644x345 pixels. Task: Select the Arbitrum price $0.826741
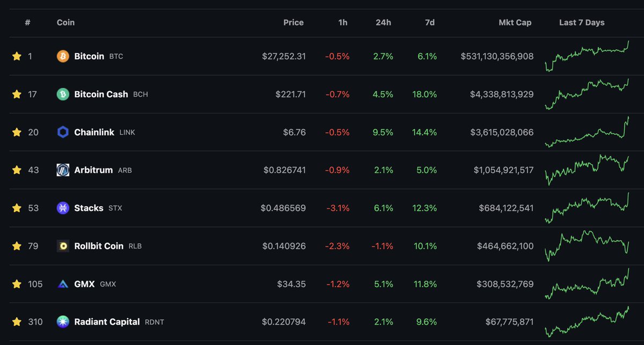pos(285,170)
